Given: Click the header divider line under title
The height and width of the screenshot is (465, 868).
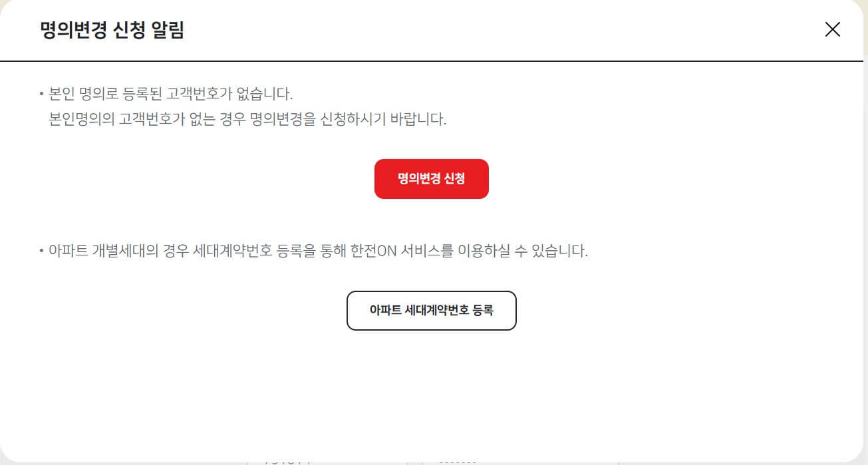Looking at the screenshot, I should click(432, 61).
